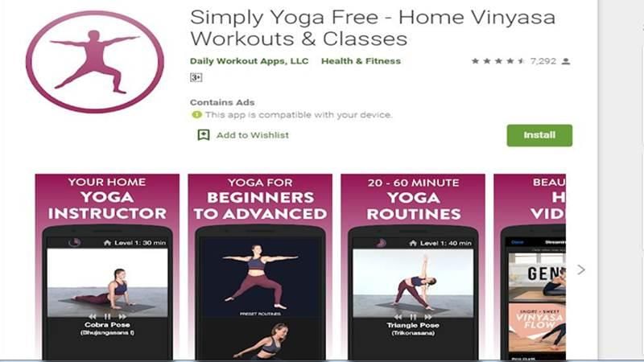
Task: Show next screenshots with right chevron arrow
Action: coord(580,269)
